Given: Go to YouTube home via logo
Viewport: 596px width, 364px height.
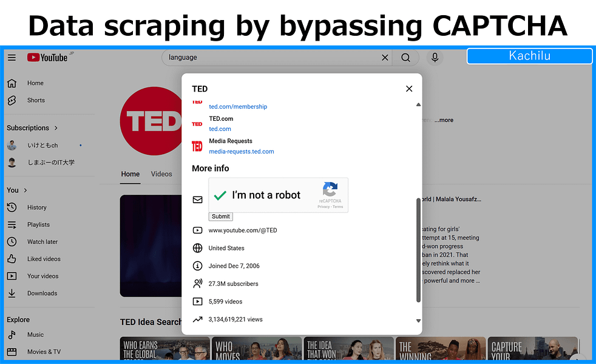Looking at the screenshot, I should (47, 58).
